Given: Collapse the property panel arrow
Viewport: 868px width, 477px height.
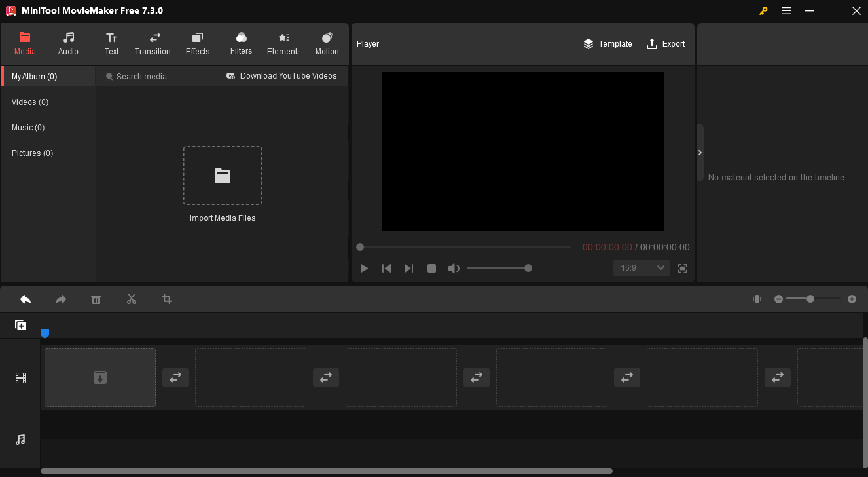Looking at the screenshot, I should [700, 153].
